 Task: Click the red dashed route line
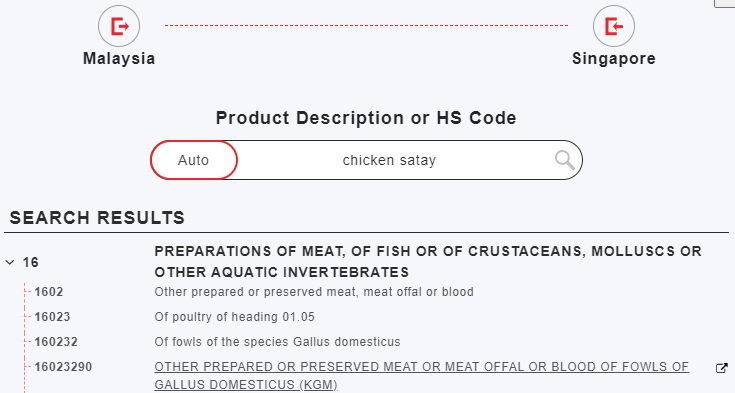pyautogui.click(x=366, y=25)
